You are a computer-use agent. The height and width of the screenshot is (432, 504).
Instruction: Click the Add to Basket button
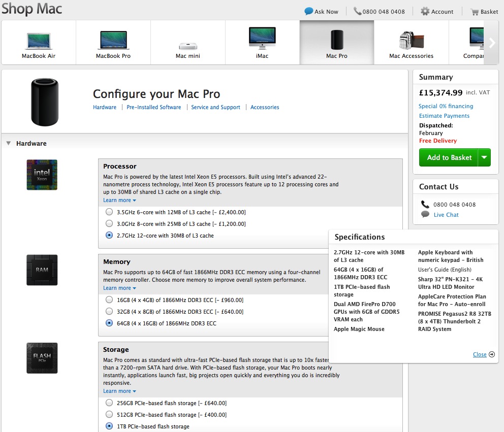[x=449, y=157]
